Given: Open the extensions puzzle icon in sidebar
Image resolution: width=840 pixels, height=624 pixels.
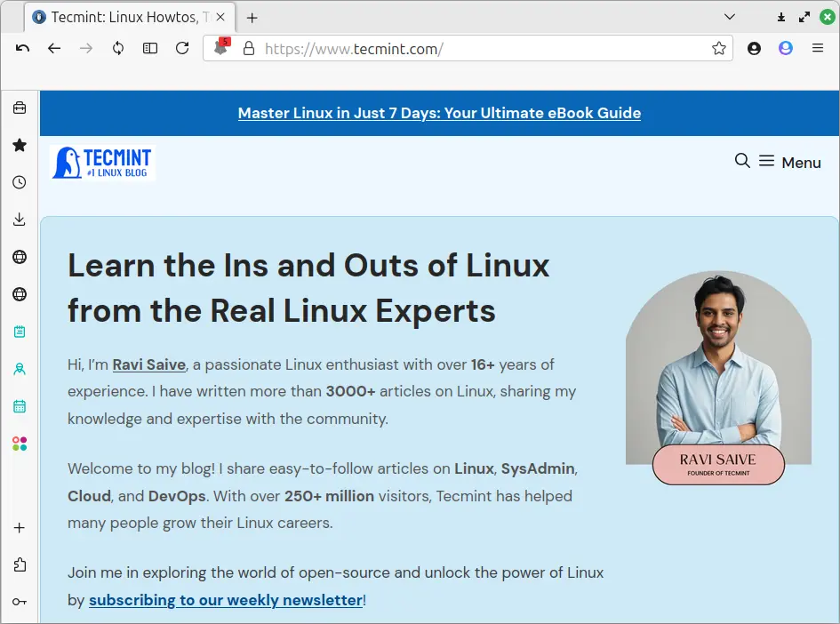Looking at the screenshot, I should [x=20, y=564].
